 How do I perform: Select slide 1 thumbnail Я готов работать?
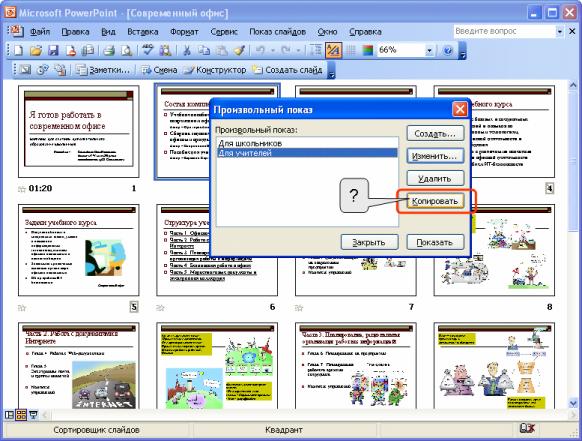click(78, 131)
